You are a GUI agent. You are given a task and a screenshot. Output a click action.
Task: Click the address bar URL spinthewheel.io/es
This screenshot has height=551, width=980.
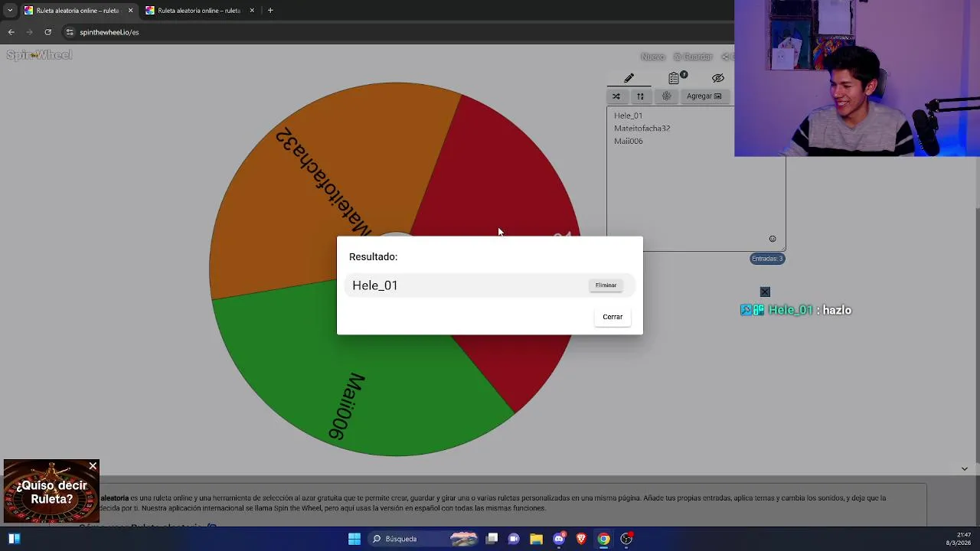point(109,32)
